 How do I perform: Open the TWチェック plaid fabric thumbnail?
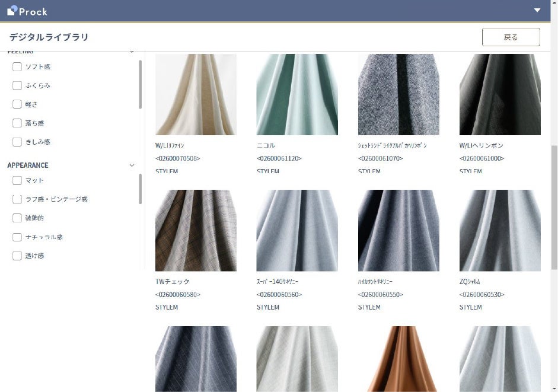coord(196,230)
